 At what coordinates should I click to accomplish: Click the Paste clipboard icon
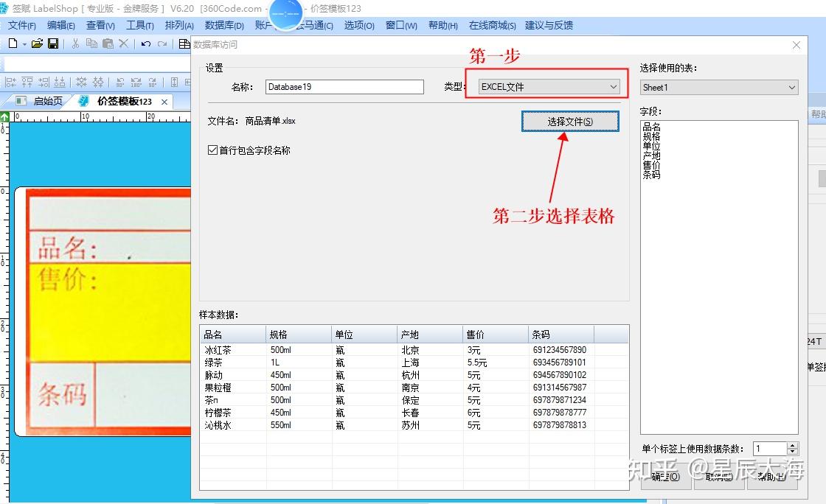[x=109, y=44]
